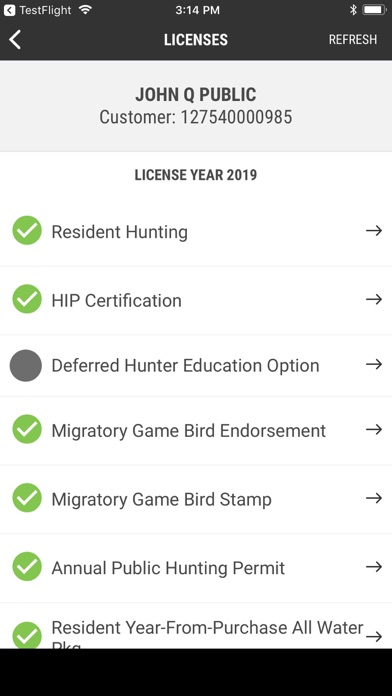Return to TestFlight via status bar
Screen dimensions: 392x696
click(x=37, y=10)
